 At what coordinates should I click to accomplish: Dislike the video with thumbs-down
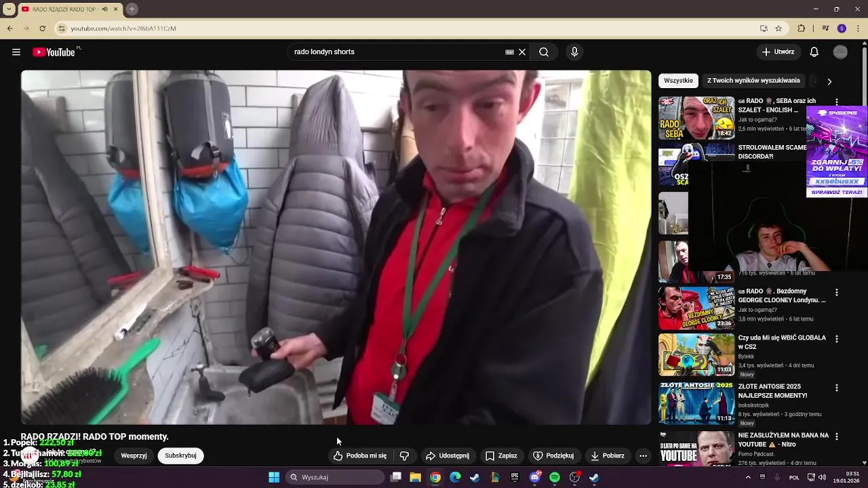[404, 455]
